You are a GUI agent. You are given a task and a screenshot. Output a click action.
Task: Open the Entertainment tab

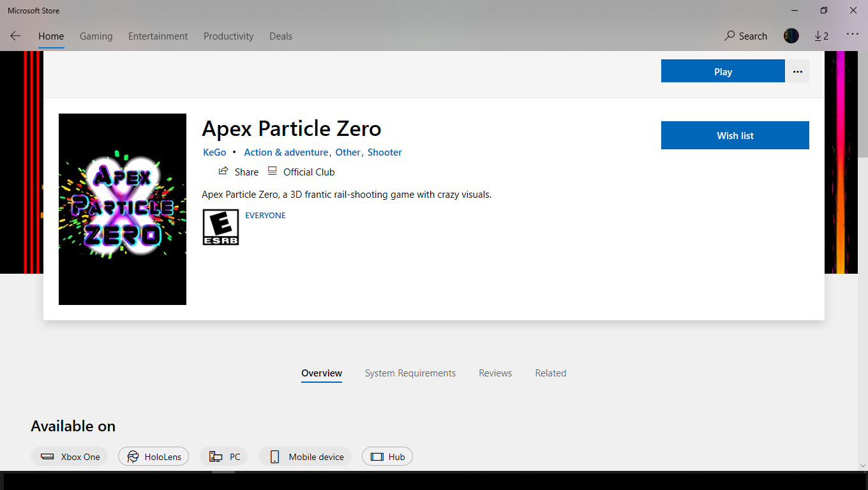[x=158, y=36]
